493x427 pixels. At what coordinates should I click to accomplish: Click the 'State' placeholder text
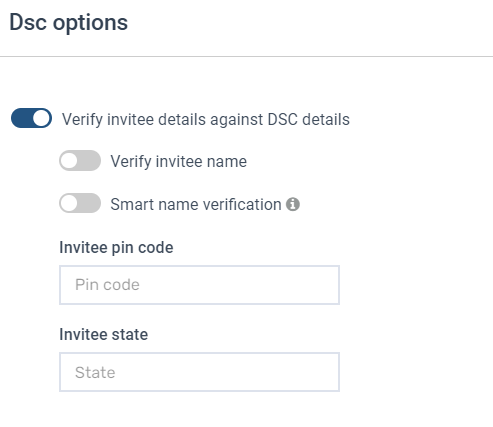point(95,372)
